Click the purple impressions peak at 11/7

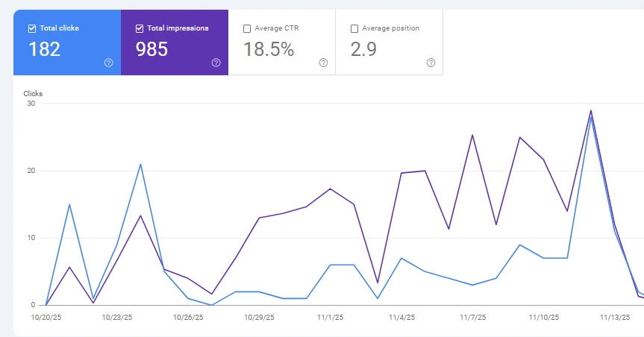coord(472,135)
